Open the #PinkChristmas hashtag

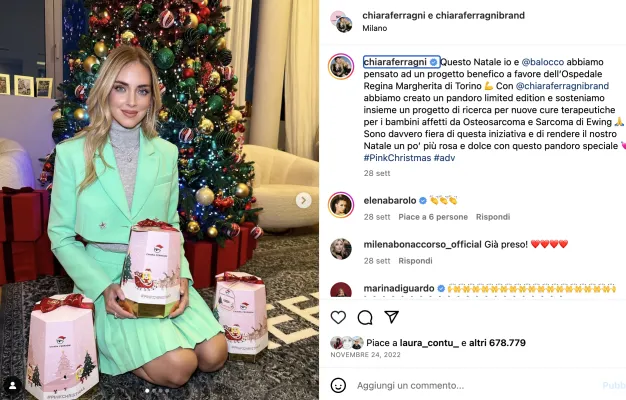pyautogui.click(x=397, y=158)
